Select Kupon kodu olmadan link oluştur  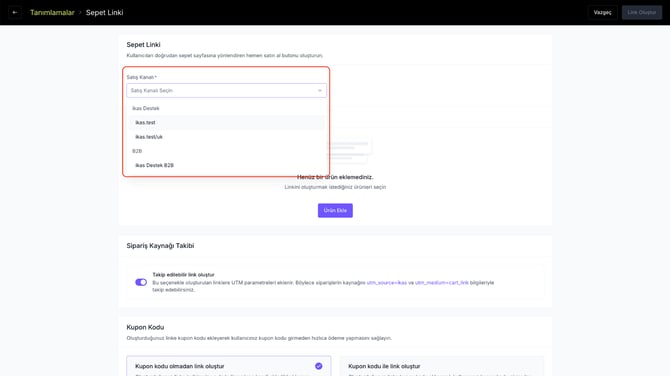(229, 366)
